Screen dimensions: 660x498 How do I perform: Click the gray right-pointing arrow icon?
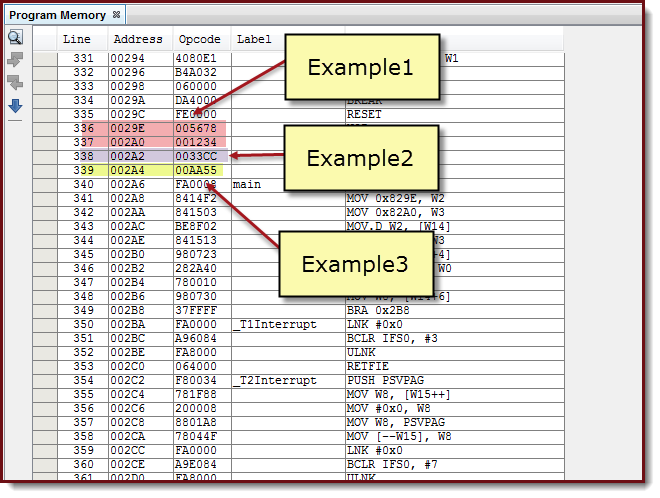tap(15, 60)
